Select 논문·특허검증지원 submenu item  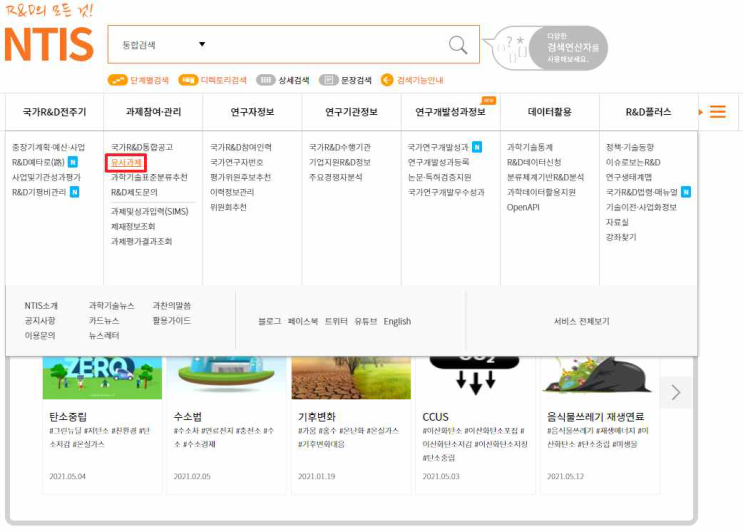coord(440,177)
